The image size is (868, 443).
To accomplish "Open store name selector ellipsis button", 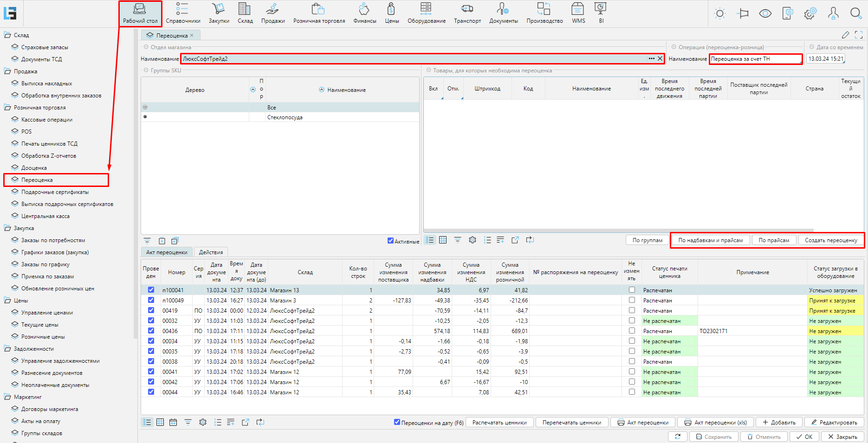I will pos(651,59).
